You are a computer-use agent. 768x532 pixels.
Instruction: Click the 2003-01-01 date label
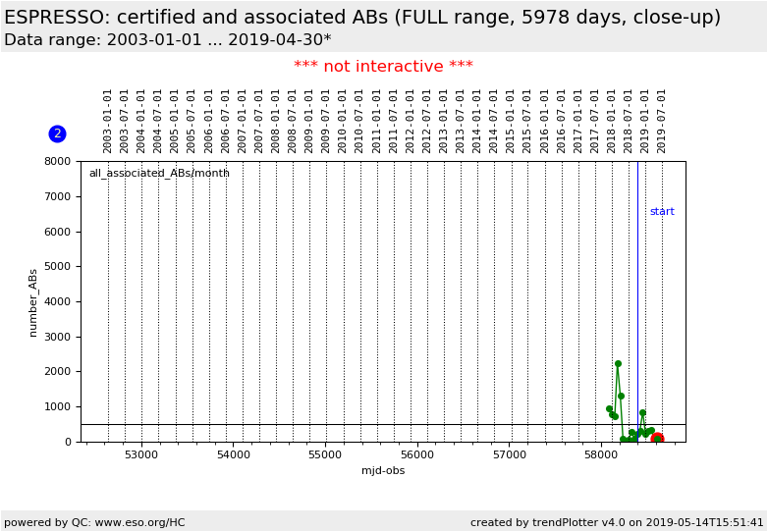tap(108, 121)
